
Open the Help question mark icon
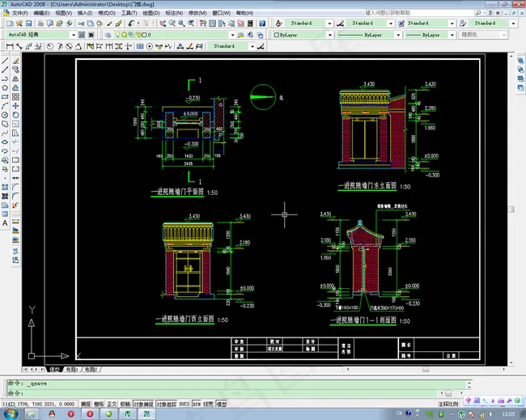pos(262,23)
